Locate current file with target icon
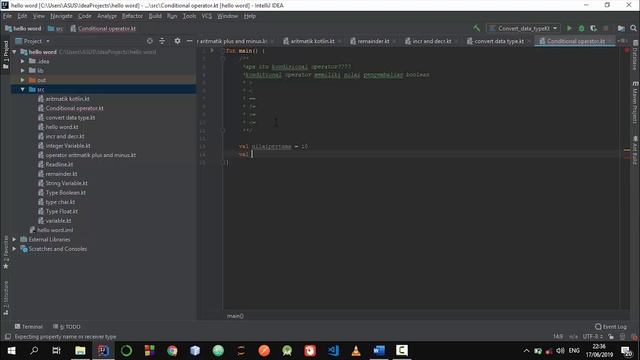The image size is (640, 360). click(150, 41)
